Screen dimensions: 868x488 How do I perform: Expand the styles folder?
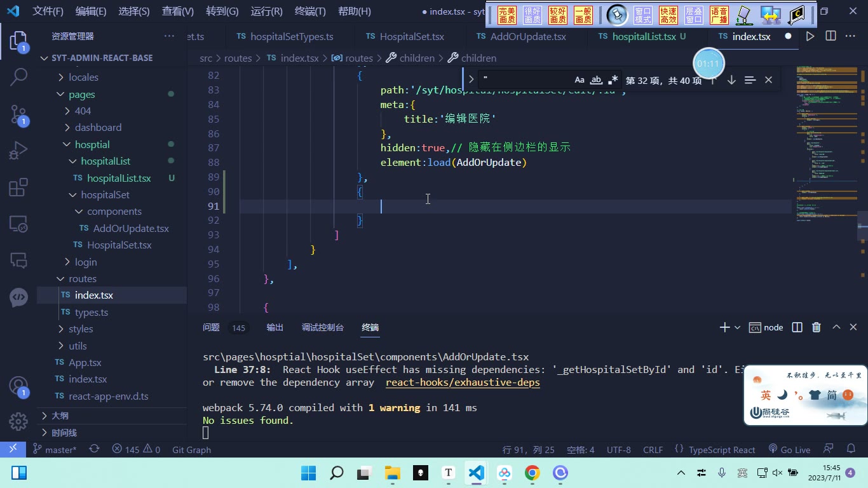coord(81,329)
